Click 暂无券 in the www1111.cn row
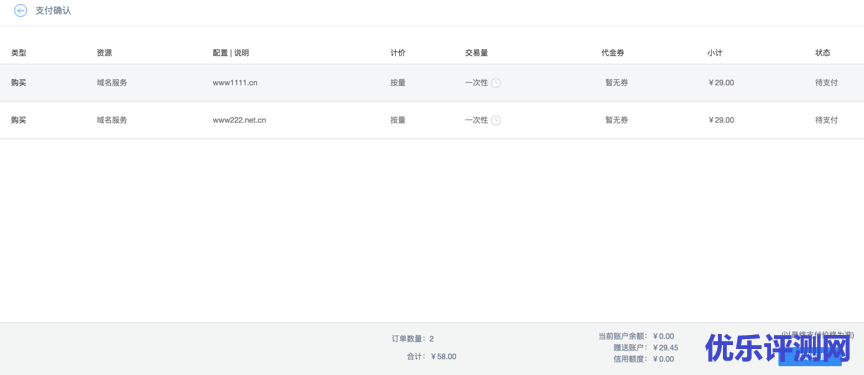864x375 pixels. pyautogui.click(x=617, y=83)
